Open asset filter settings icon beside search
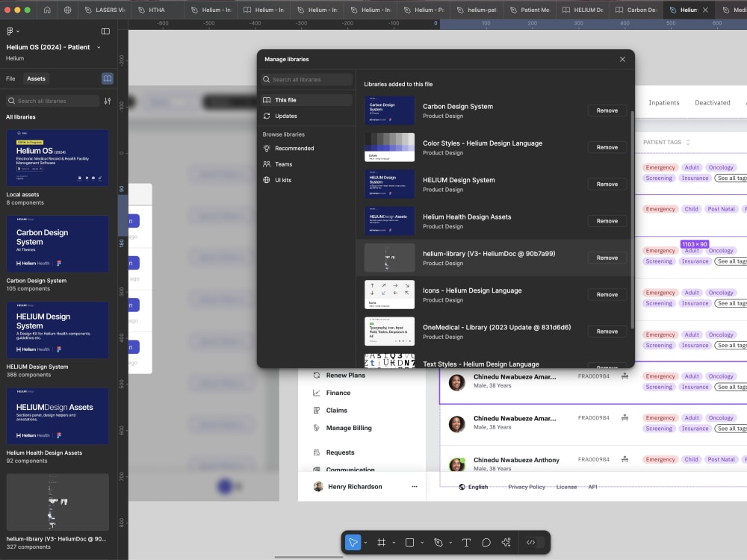 [108, 101]
